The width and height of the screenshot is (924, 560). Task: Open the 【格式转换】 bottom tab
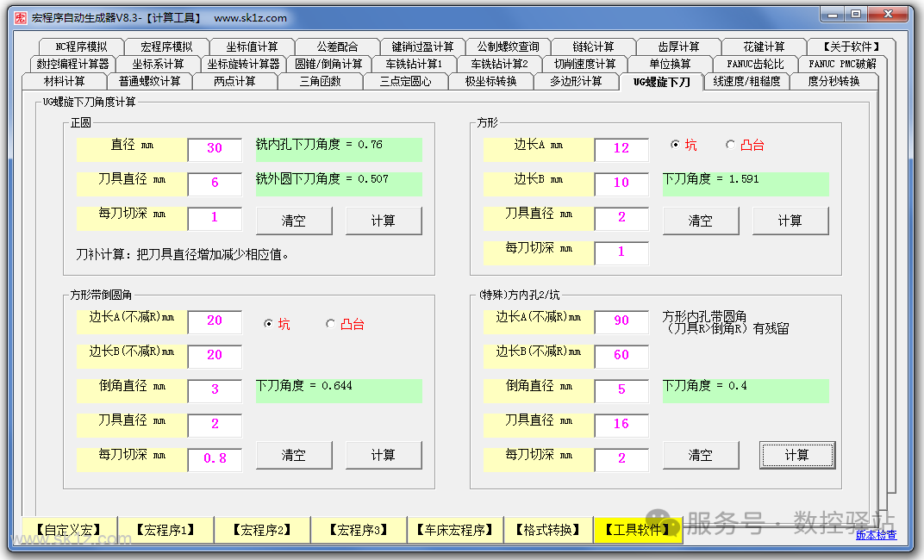548,530
